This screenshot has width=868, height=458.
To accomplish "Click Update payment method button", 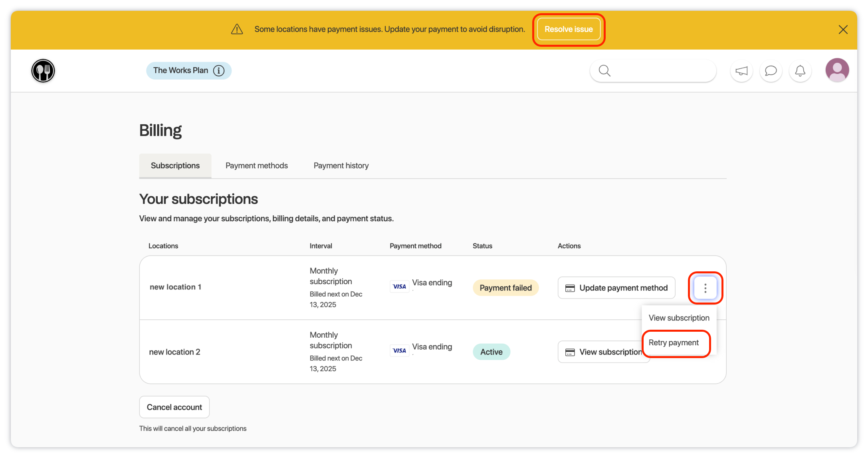I will [x=616, y=288].
